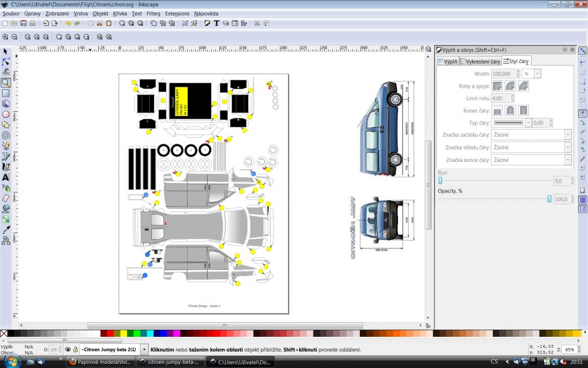Activate the Spiral tool
The height and width of the screenshot is (368, 588).
(6, 135)
